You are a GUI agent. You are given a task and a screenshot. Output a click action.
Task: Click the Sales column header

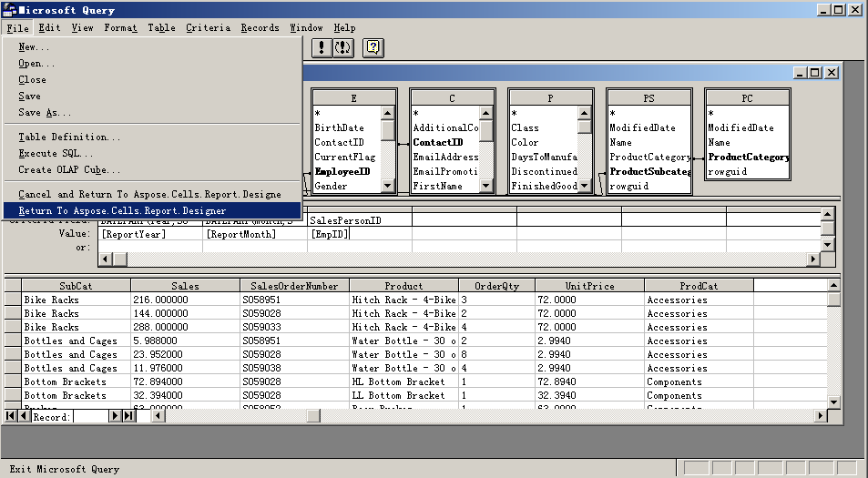tap(185, 286)
